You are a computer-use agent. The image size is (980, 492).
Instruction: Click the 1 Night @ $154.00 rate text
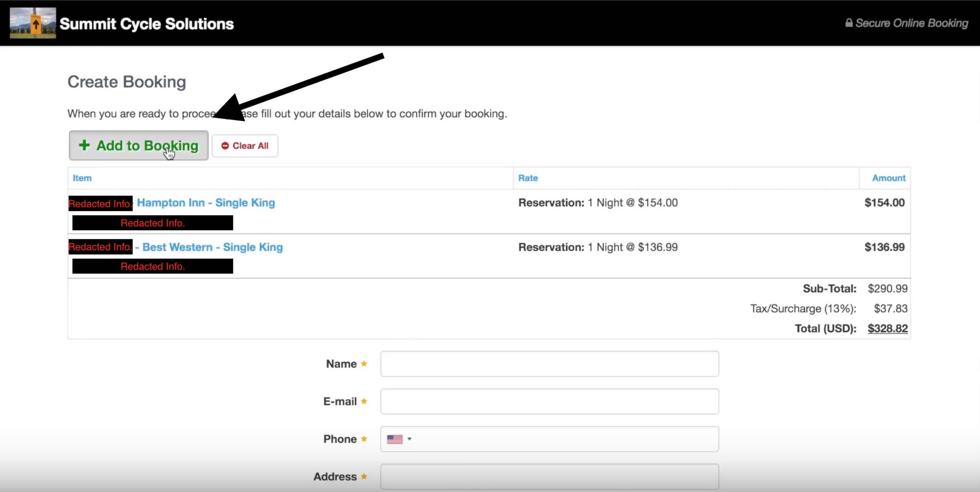632,203
